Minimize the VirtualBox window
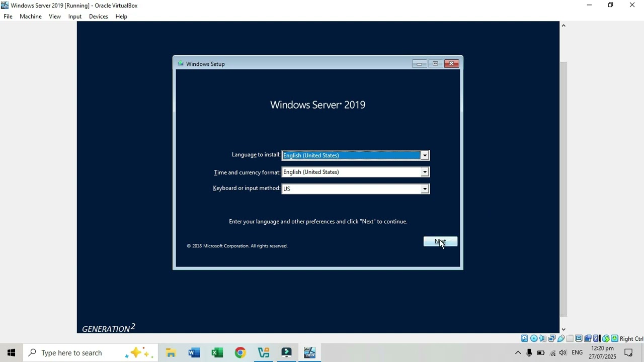Viewport: 644px width, 362px height. [589, 6]
